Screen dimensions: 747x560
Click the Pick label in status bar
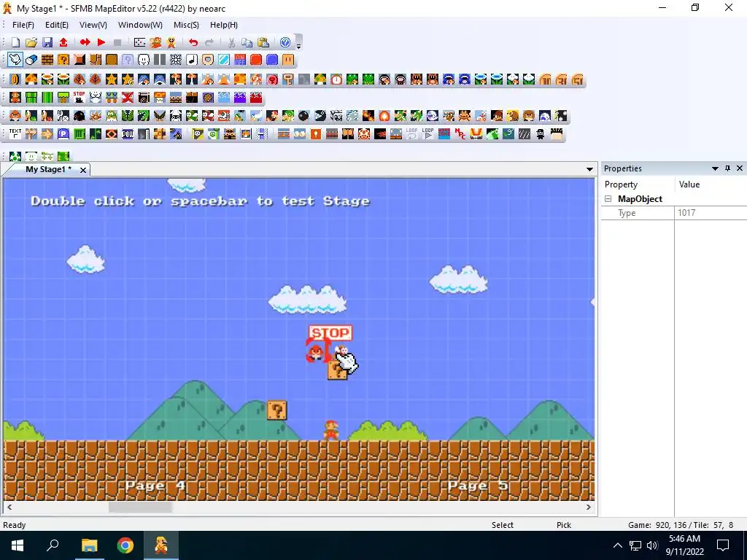(x=564, y=525)
